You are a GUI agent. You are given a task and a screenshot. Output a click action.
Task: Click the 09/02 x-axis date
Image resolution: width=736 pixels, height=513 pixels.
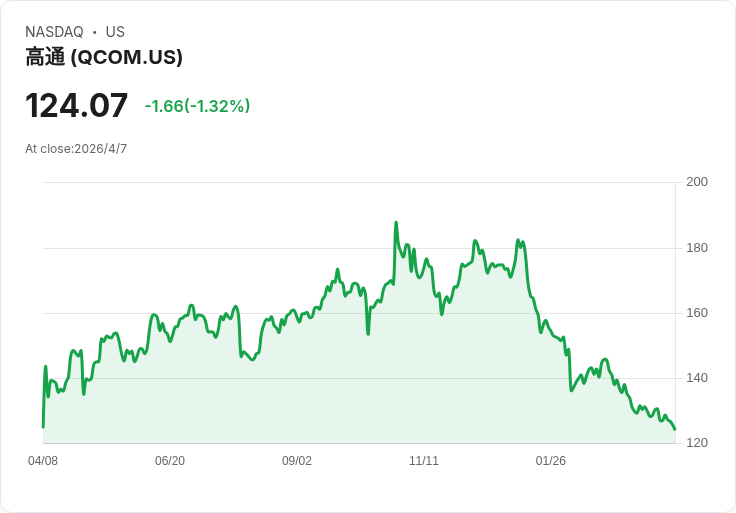coord(297,461)
